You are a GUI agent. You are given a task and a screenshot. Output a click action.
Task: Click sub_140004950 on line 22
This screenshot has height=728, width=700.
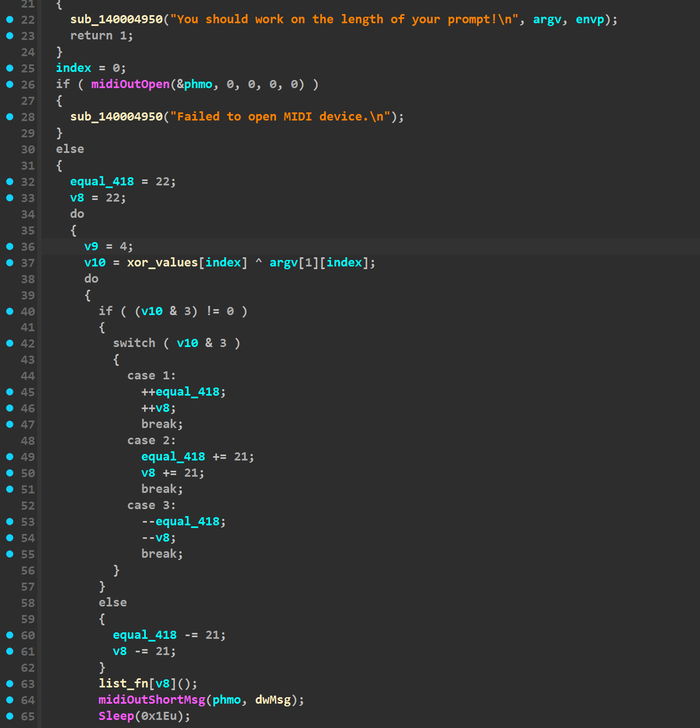coord(116,19)
